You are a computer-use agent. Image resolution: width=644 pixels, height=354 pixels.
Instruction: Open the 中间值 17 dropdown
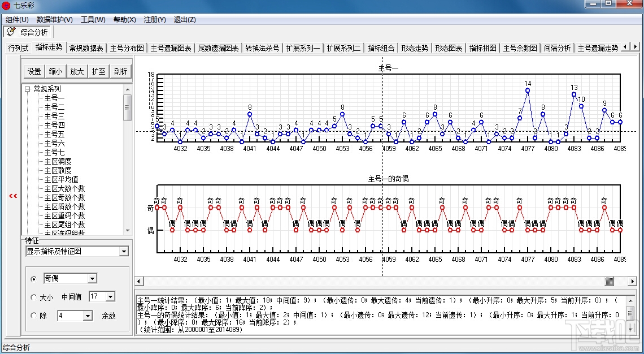pos(111,296)
